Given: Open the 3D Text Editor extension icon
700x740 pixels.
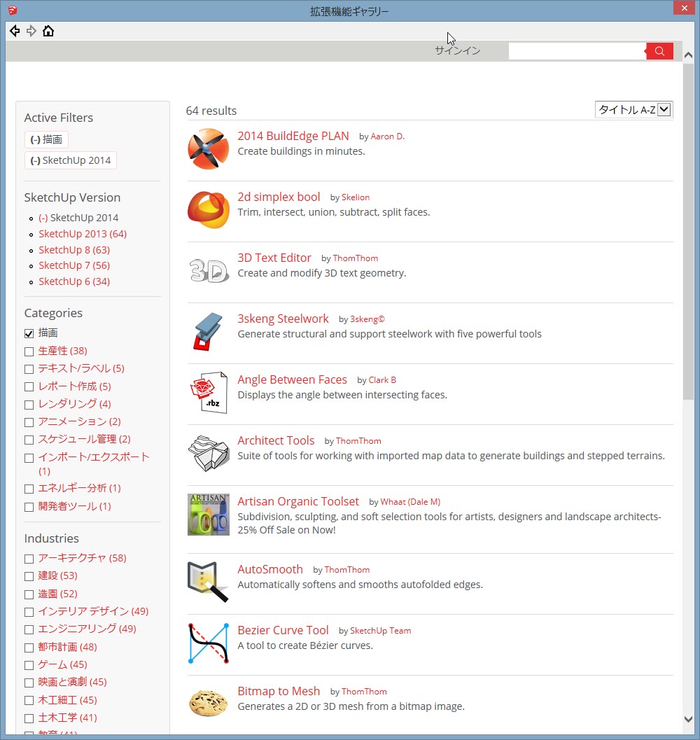Looking at the screenshot, I should (208, 270).
